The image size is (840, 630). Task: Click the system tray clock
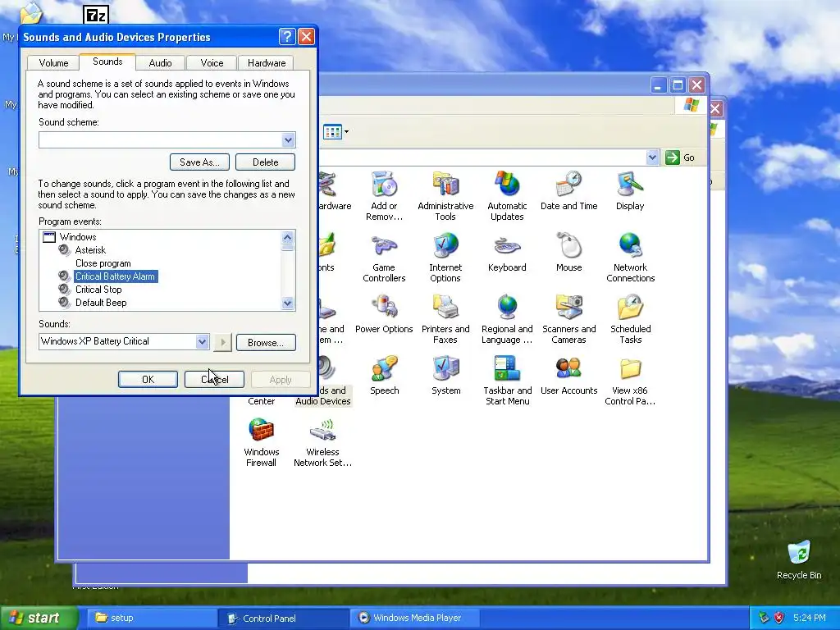click(x=809, y=618)
